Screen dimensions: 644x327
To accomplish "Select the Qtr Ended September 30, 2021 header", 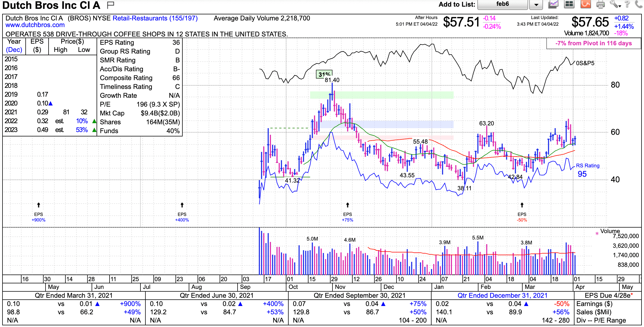I will click(x=360, y=296).
